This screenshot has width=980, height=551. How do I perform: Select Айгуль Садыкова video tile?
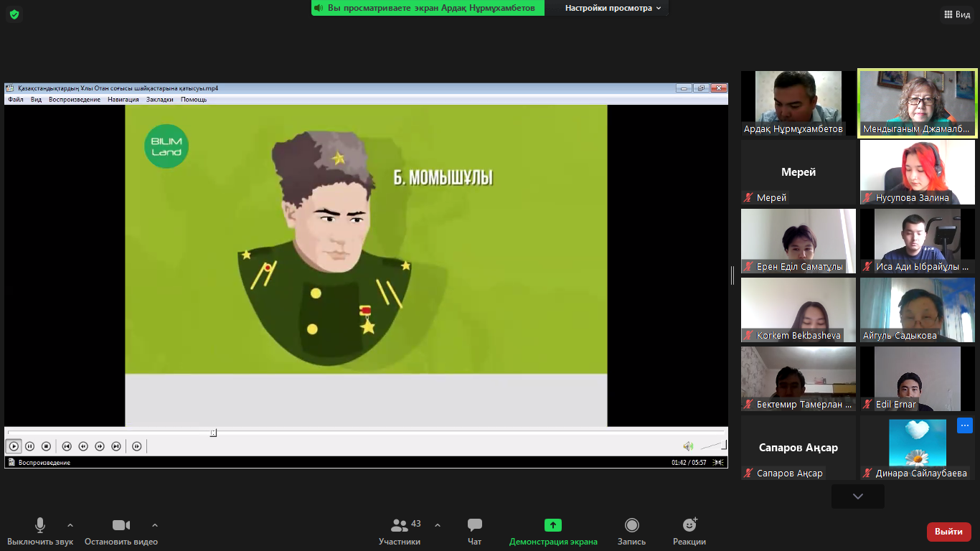[918, 310]
